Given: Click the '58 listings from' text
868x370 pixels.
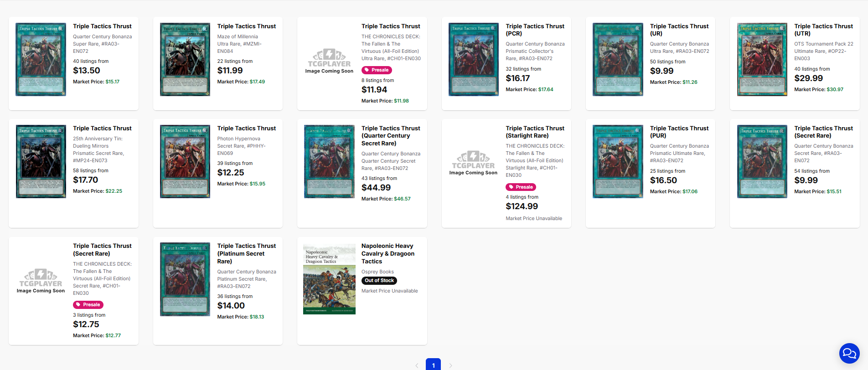Looking at the screenshot, I should tap(91, 171).
